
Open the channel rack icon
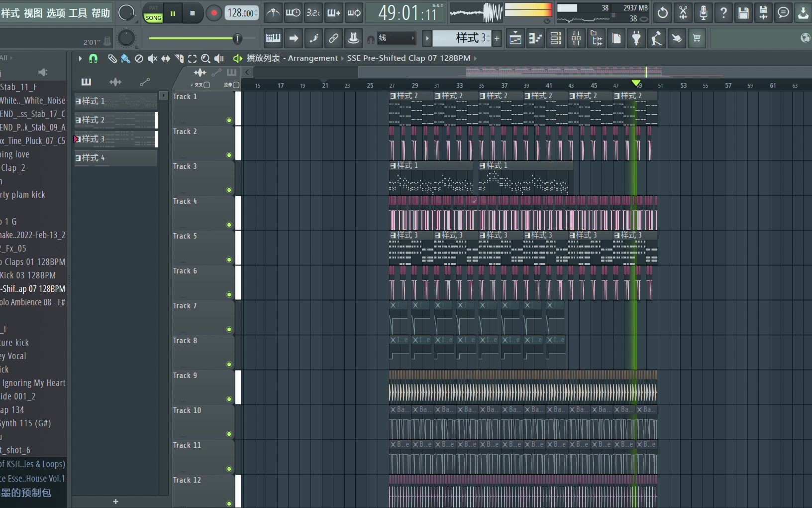click(x=556, y=38)
